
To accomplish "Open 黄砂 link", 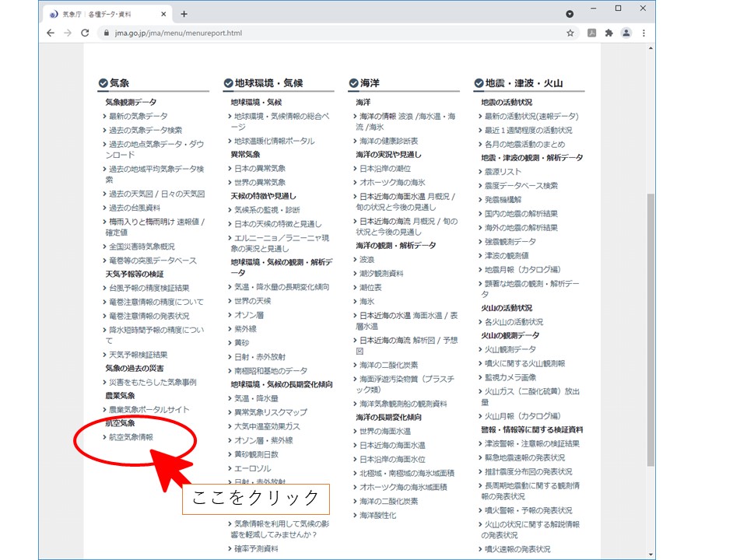I will point(241,343).
